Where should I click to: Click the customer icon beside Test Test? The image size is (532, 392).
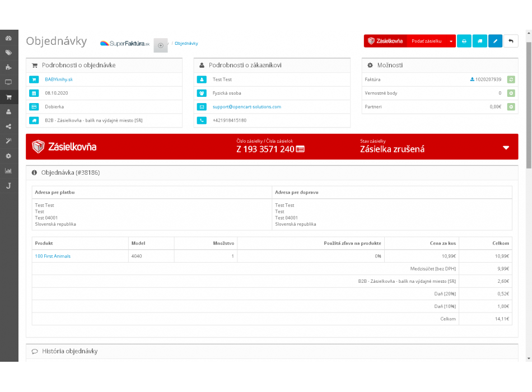coord(202,80)
